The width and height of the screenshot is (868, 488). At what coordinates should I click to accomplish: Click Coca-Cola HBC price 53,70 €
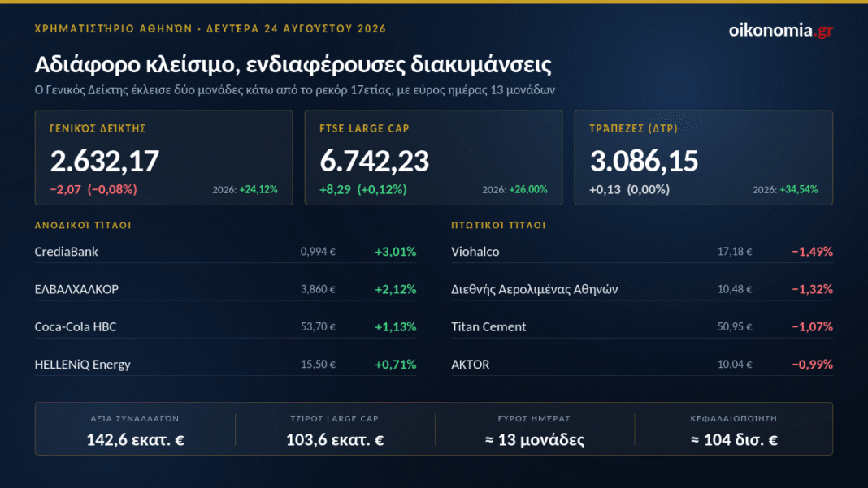(x=318, y=327)
